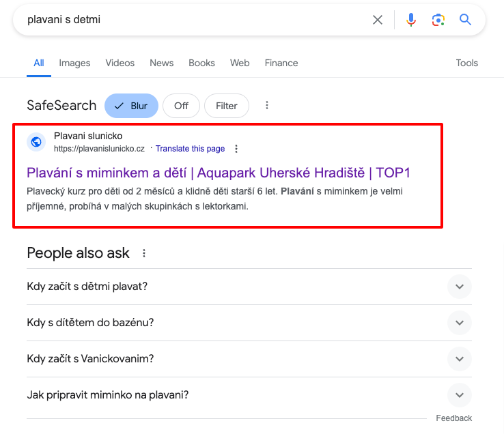This screenshot has width=504, height=434.
Task: Expand "Kdy s dítětem do bazénu?" question
Action: [x=460, y=323]
